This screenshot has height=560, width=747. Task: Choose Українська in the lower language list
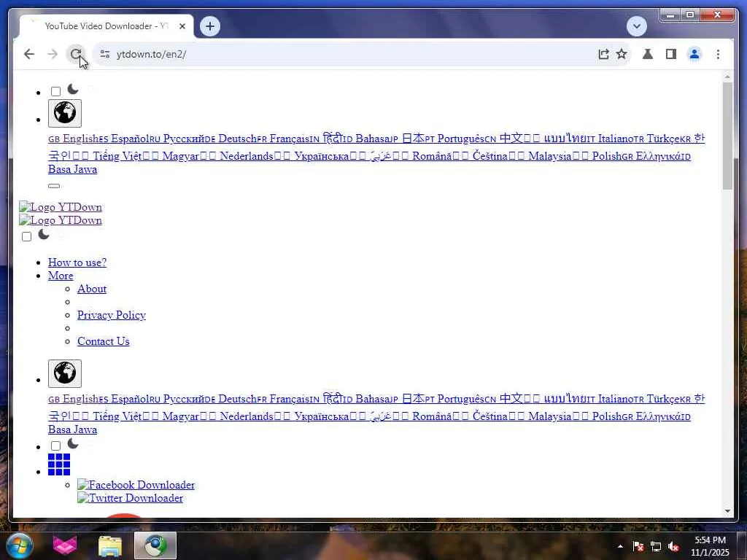[x=322, y=416]
